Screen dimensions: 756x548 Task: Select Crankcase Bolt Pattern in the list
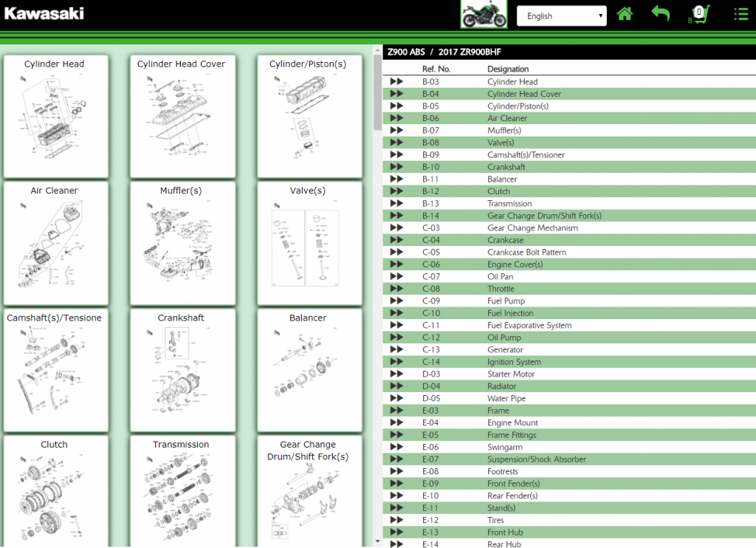(526, 253)
